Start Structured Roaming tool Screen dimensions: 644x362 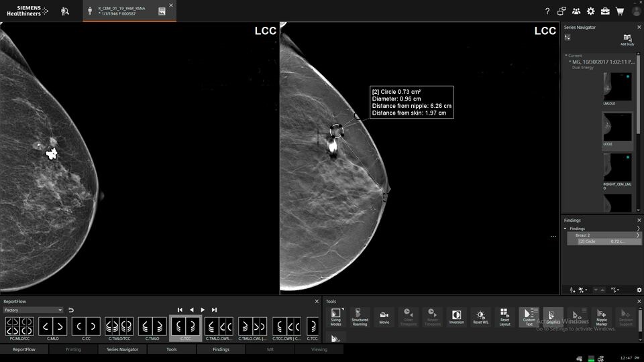tap(360, 316)
